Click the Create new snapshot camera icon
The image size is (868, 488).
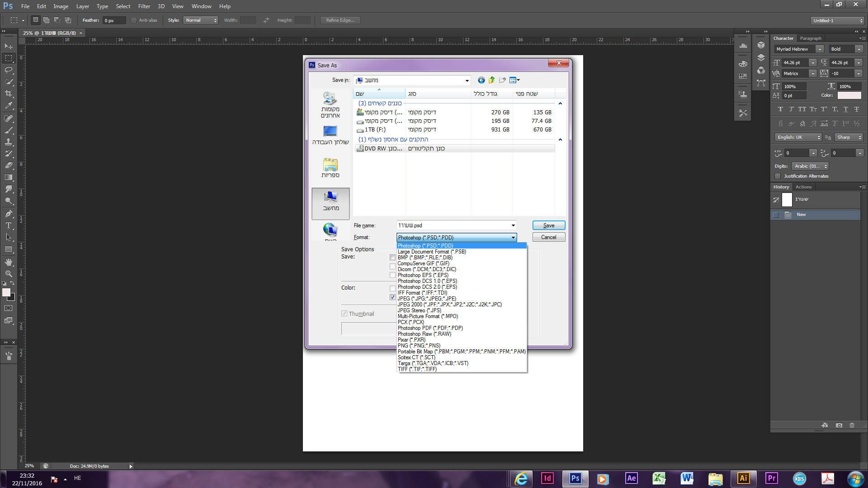click(839, 425)
